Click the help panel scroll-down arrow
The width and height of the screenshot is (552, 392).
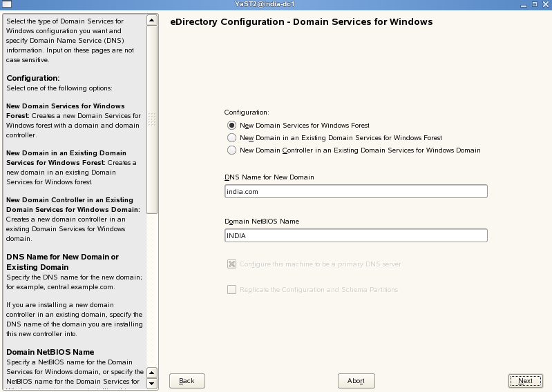[x=152, y=385]
